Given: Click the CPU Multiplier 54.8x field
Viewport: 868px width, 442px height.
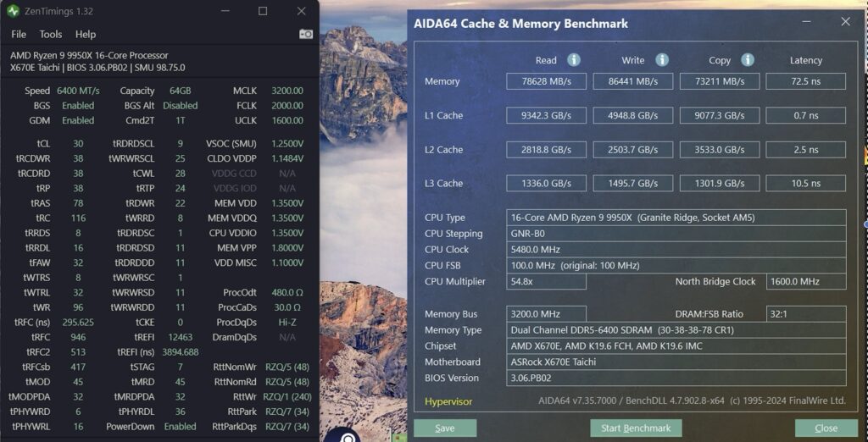Looking at the screenshot, I should coord(546,282).
